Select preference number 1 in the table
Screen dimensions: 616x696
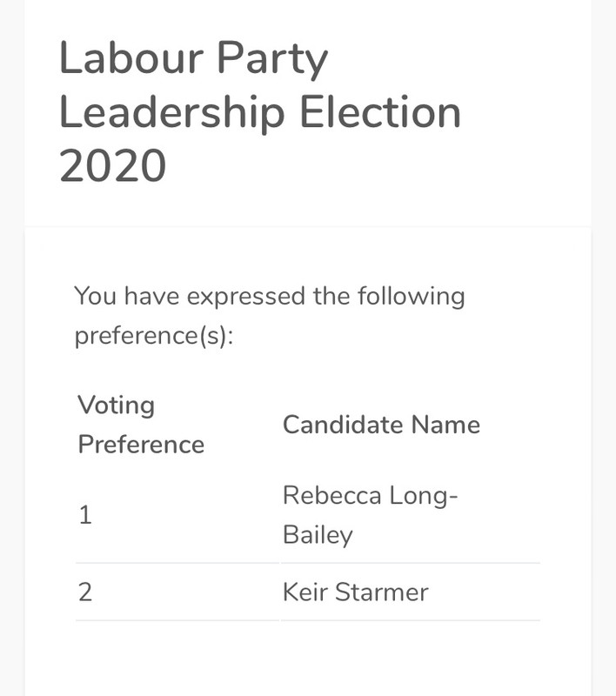(x=85, y=515)
